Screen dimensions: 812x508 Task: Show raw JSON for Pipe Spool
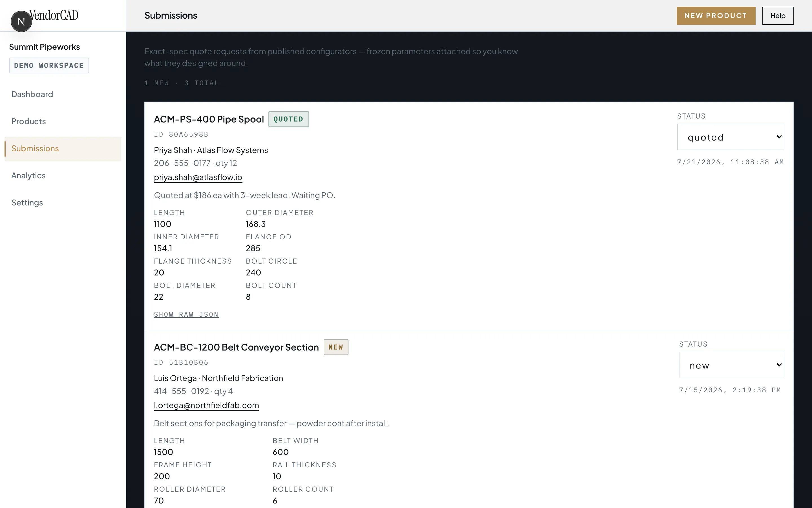(x=186, y=314)
